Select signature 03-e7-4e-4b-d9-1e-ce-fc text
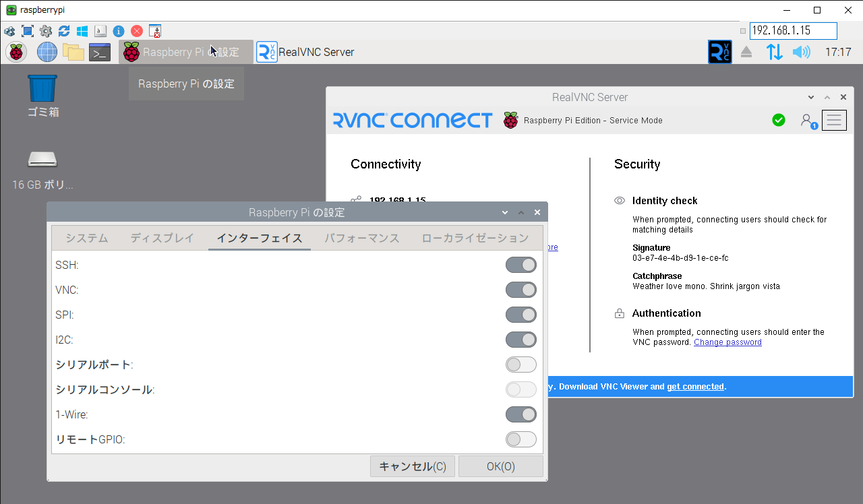 point(680,258)
